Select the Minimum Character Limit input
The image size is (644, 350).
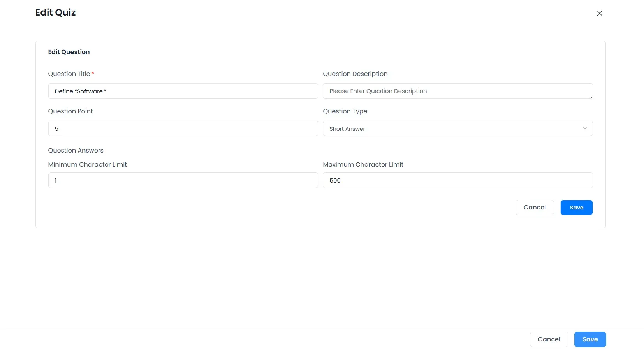[183, 180]
